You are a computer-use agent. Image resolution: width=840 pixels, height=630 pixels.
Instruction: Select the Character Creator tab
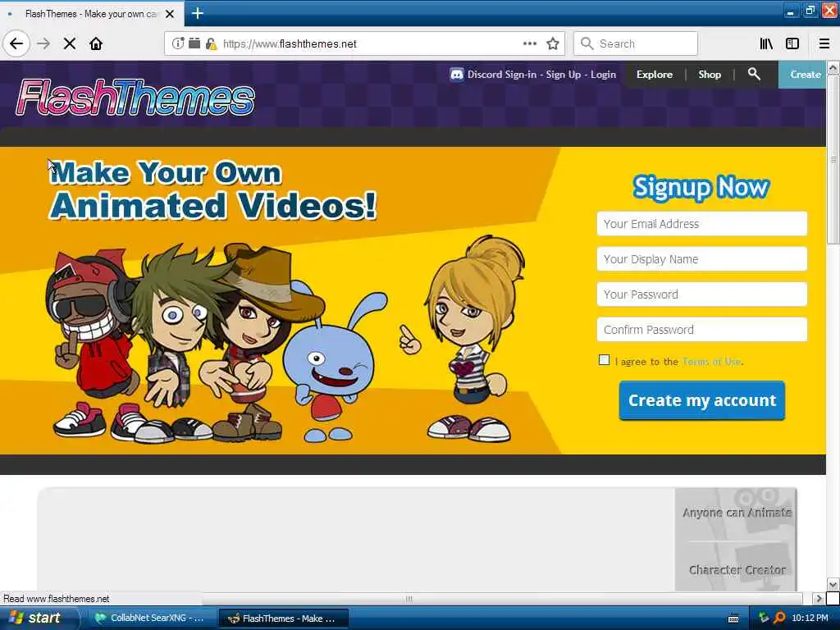[737, 570]
